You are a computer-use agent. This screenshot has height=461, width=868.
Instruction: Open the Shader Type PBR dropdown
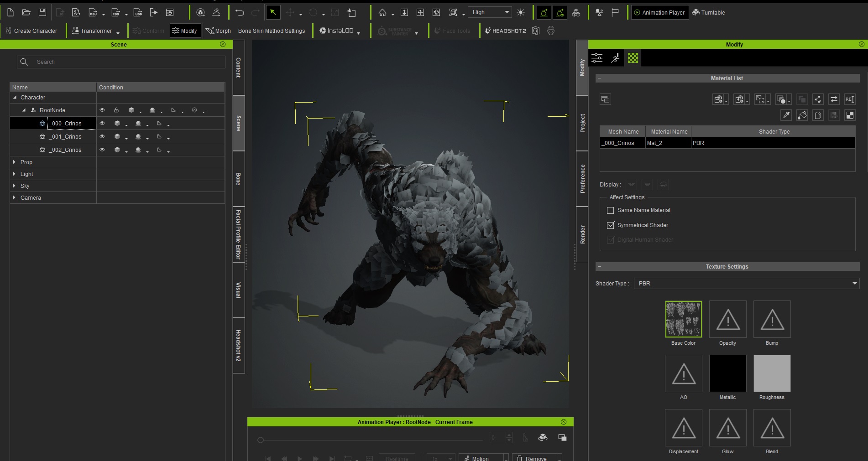pyautogui.click(x=747, y=283)
